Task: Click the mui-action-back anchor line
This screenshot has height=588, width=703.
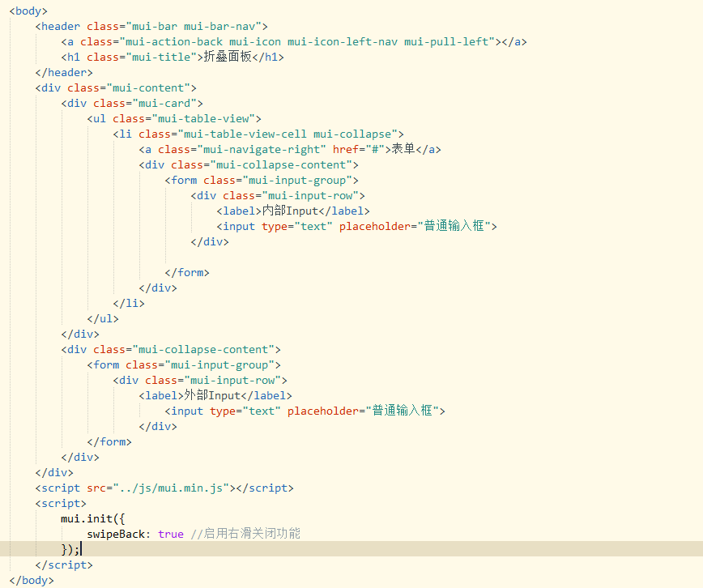Action: (x=294, y=42)
